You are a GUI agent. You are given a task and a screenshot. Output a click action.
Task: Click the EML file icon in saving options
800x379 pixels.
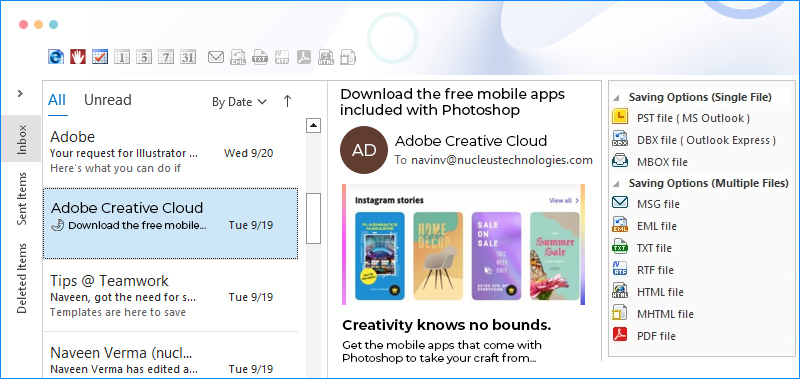(620, 225)
